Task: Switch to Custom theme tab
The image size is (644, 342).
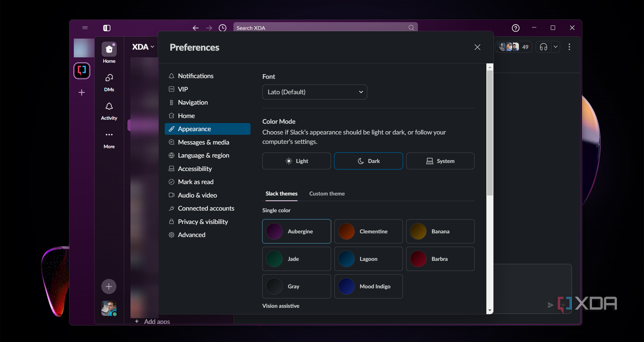Action: (327, 194)
